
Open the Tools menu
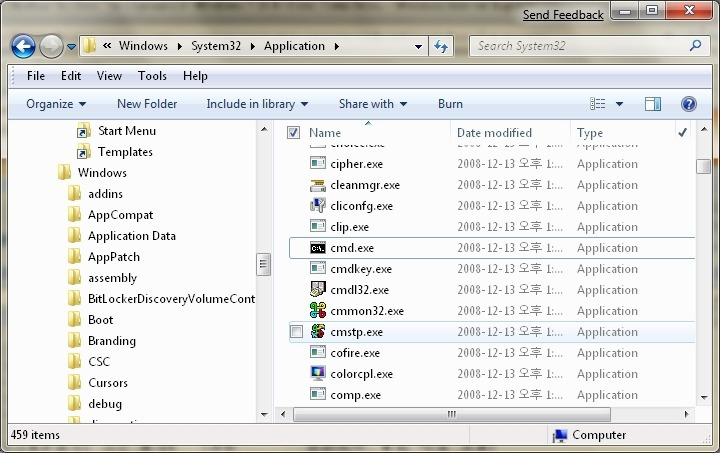click(152, 76)
